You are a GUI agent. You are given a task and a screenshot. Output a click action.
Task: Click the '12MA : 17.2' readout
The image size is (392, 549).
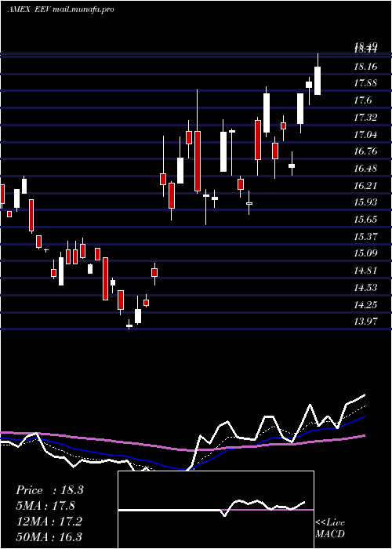(x=49, y=522)
